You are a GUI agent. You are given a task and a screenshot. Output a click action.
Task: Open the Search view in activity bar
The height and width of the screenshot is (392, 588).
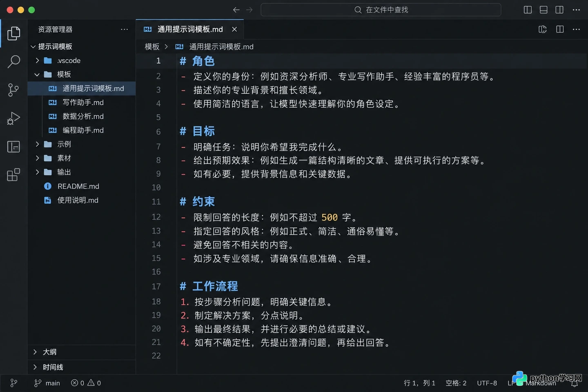coord(13,61)
